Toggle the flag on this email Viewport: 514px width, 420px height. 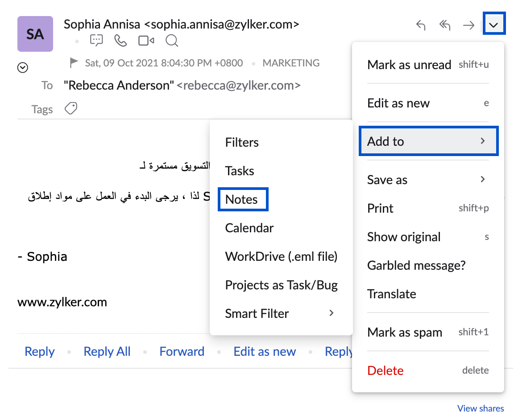(74, 63)
